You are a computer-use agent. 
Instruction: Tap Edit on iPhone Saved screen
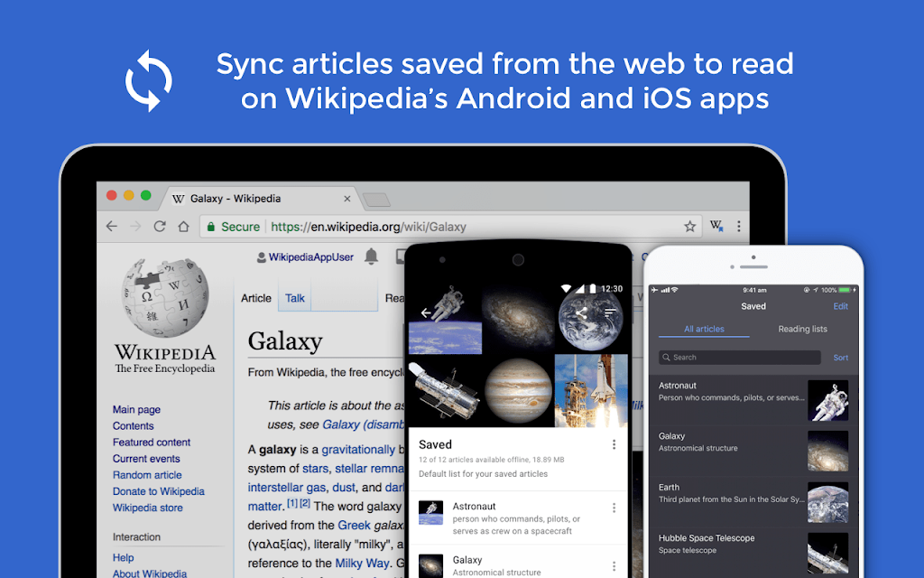[840, 306]
